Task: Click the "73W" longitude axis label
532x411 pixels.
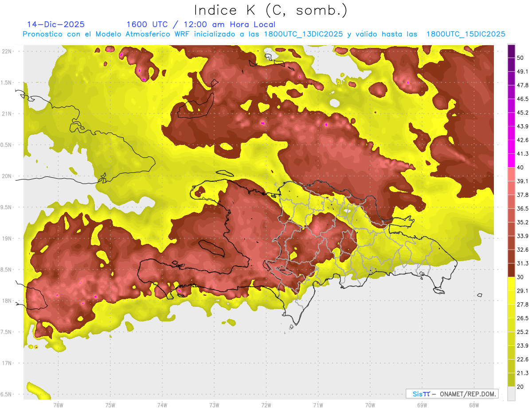Action: click(x=214, y=405)
